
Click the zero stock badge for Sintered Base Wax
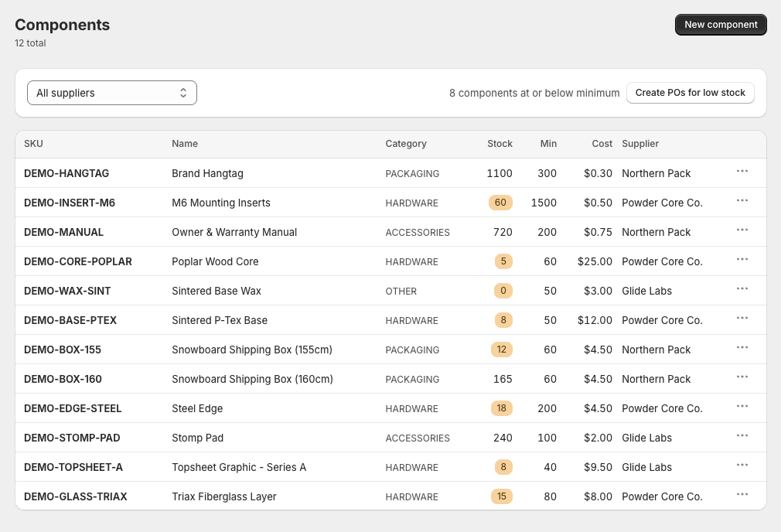tap(503, 291)
